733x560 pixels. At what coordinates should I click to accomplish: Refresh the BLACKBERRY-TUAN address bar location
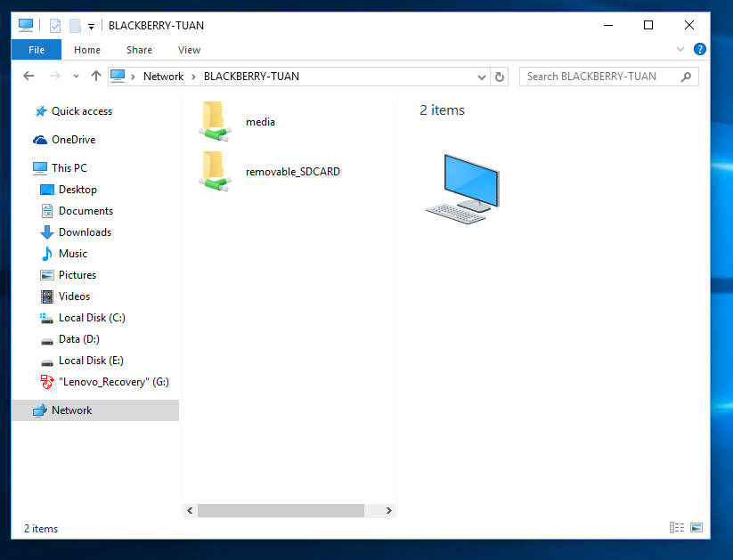(x=500, y=77)
